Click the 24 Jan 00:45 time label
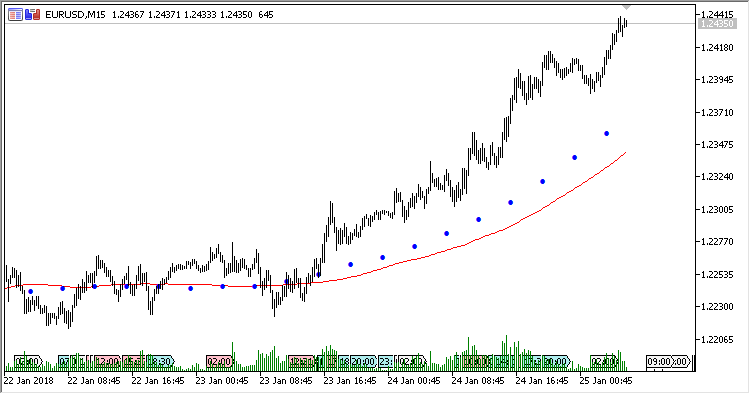The width and height of the screenshot is (750, 394). point(414,381)
